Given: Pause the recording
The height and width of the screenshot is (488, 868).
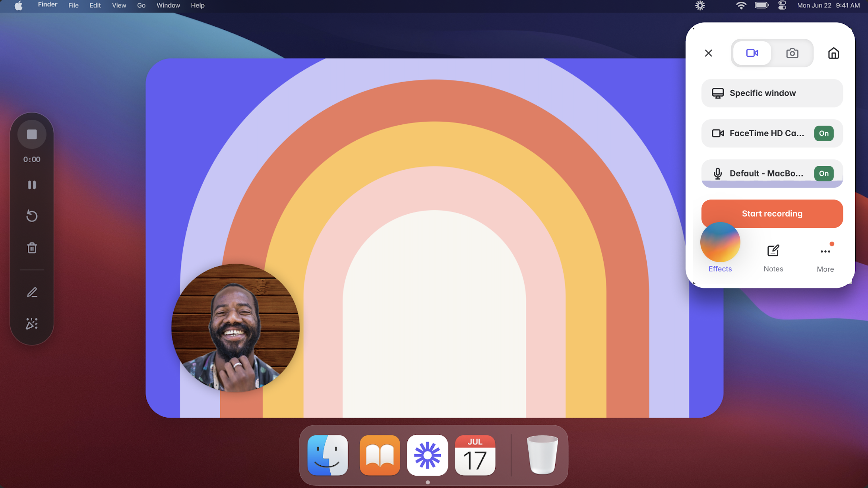Looking at the screenshot, I should [32, 185].
